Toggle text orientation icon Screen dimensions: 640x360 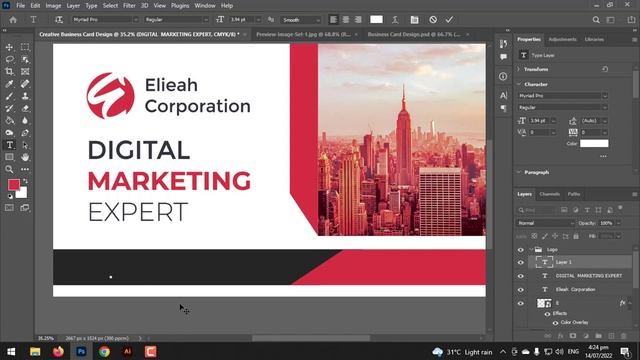pyautogui.click(x=59, y=20)
